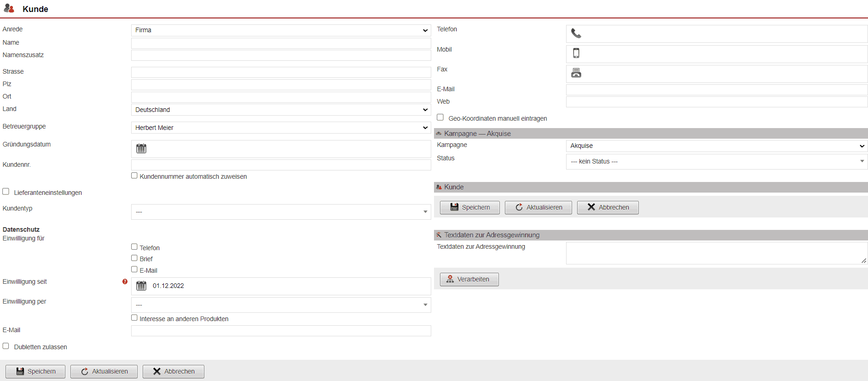The image size is (868, 381).
Task: Expand the Land dropdown showing Deutschland
Action: click(x=281, y=110)
